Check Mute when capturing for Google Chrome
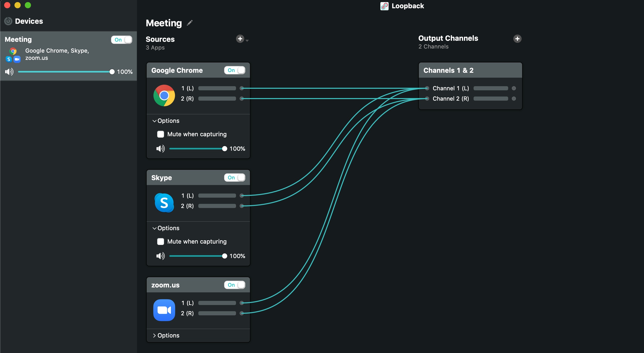644x353 pixels. (x=161, y=134)
